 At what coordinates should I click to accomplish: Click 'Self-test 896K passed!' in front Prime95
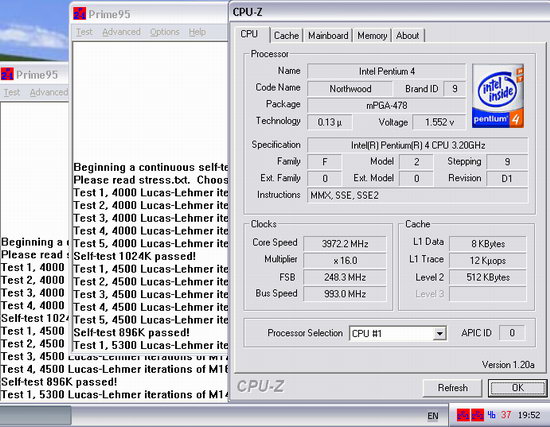point(131,332)
